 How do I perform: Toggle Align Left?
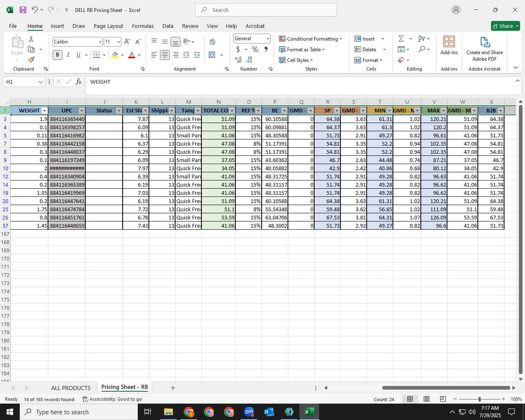[154, 55]
